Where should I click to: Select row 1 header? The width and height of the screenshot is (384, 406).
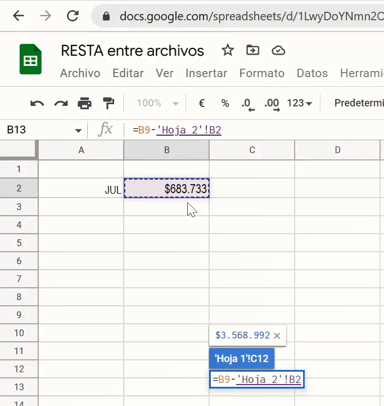[x=19, y=169]
